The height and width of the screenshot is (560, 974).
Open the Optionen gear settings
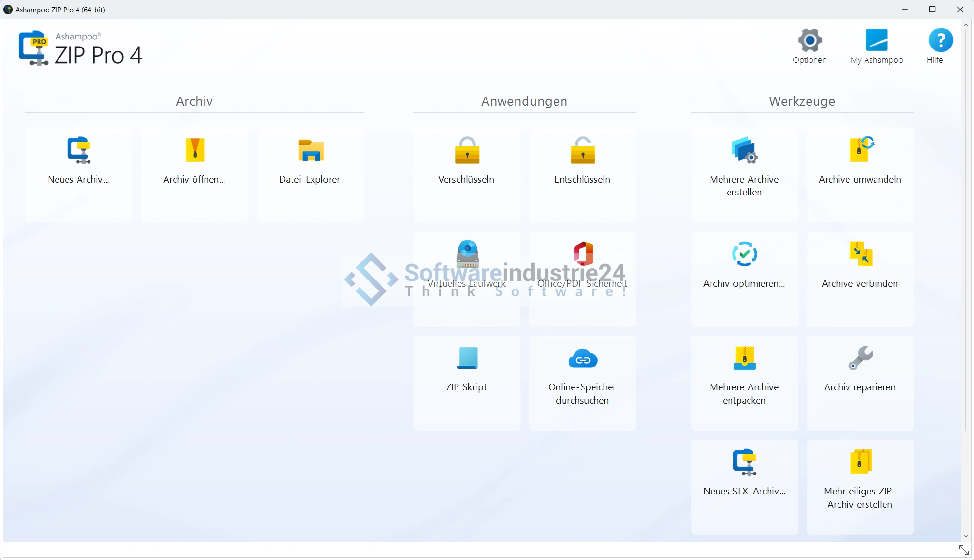(810, 46)
